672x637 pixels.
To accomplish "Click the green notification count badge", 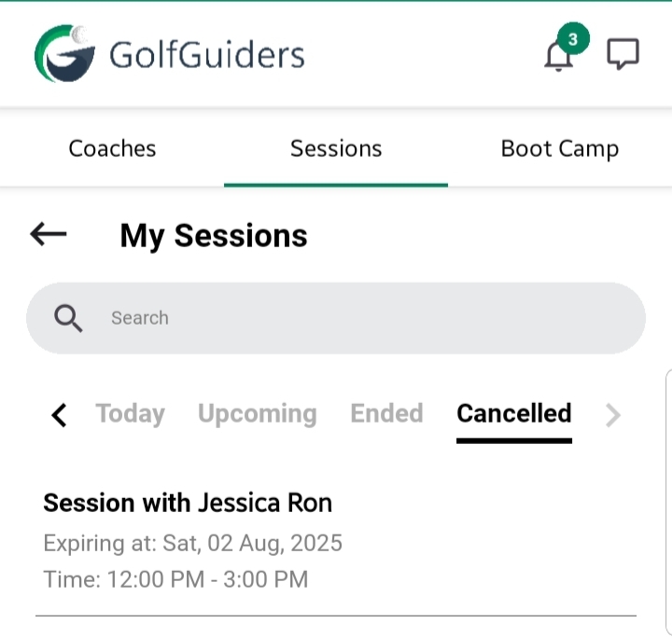I will [573, 39].
